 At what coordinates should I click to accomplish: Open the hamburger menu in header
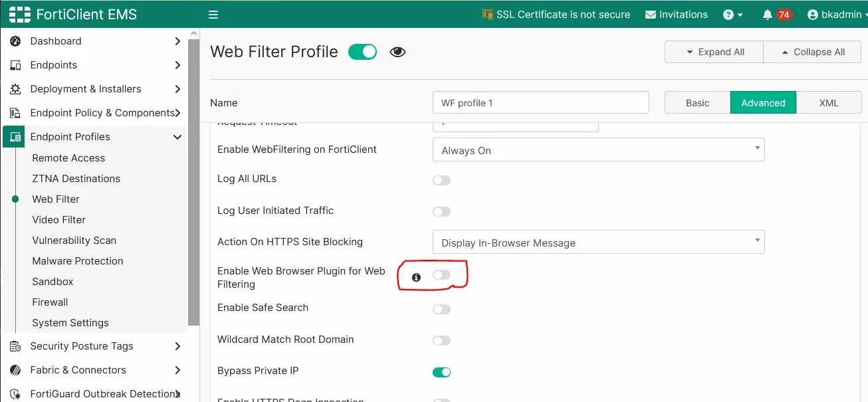click(213, 15)
